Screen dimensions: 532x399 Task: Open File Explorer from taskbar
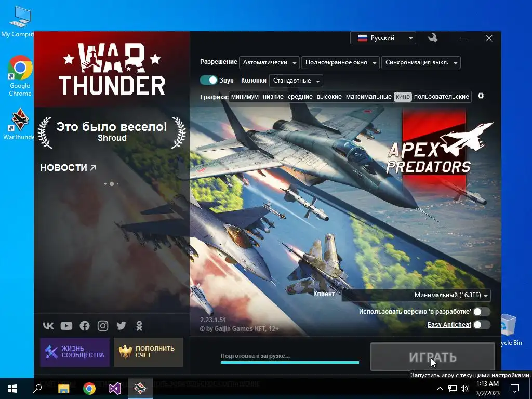[x=63, y=389]
